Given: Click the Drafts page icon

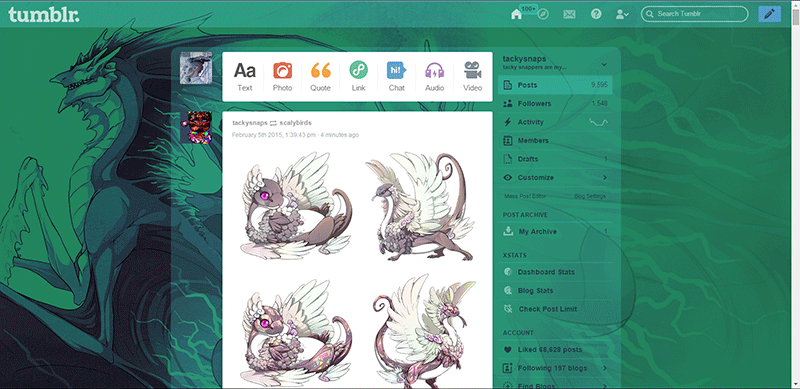Looking at the screenshot, I should [507, 159].
